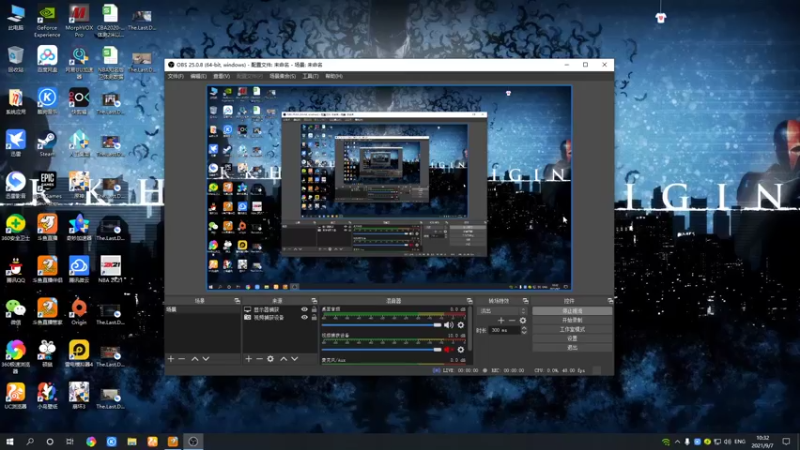The height and width of the screenshot is (450, 800).
Task: Pop out the Scene Transitions dock panel
Action: point(526,301)
